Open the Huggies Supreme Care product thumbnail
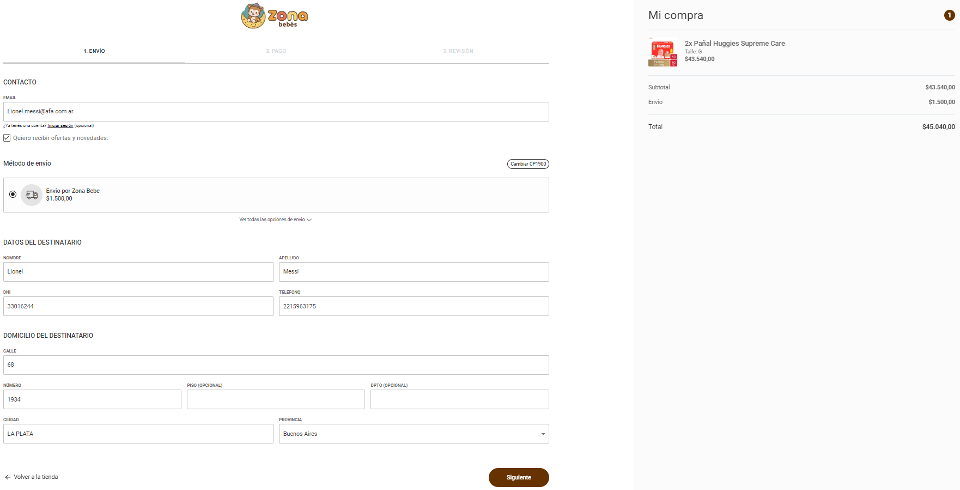Screen dimensions: 960x490 662,53
